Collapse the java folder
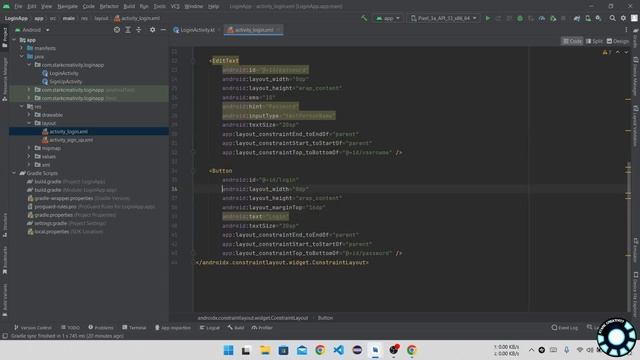640x360 pixels. pyautogui.click(x=22, y=56)
